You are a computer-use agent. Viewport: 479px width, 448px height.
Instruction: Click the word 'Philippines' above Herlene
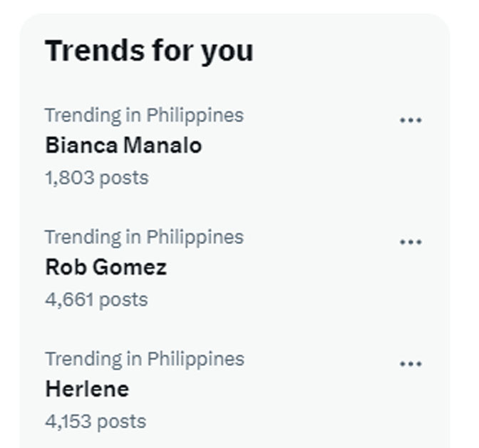coord(195,358)
